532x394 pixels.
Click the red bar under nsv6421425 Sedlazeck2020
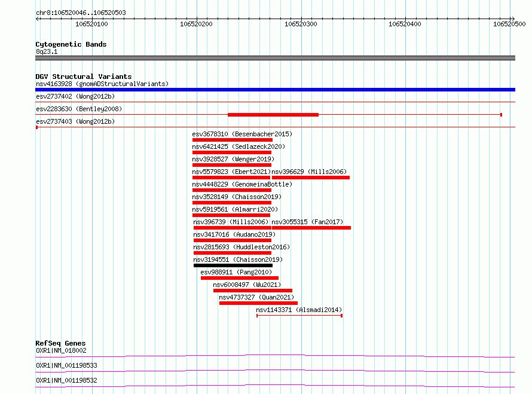point(232,152)
